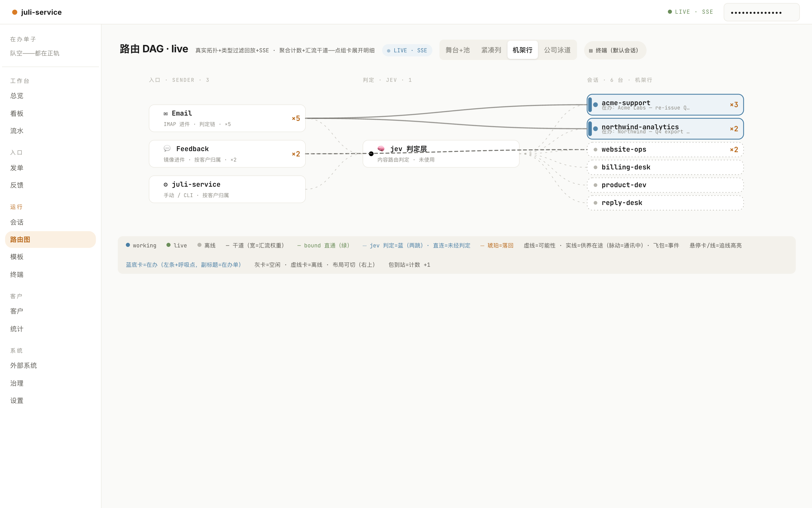Click the orange dot logo beside juli-service
The height and width of the screenshot is (508, 812).
(x=15, y=12)
